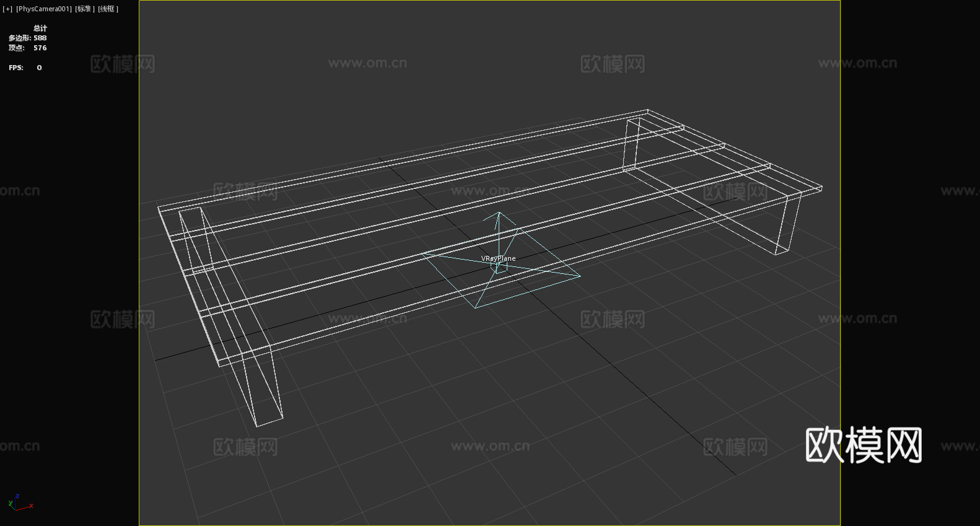This screenshot has height=526, width=980.
Task: Click the XYZ axis tripod gizmo
Action: point(20,502)
